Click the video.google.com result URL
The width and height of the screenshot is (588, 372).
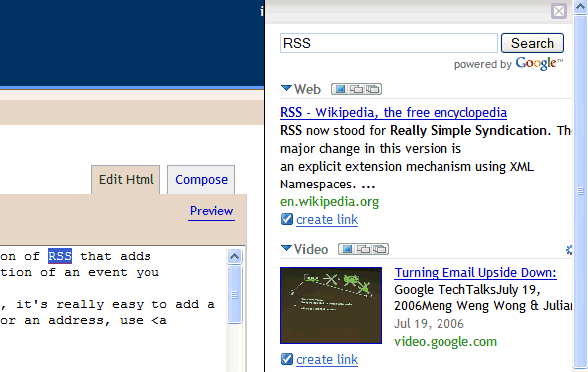tap(445, 342)
